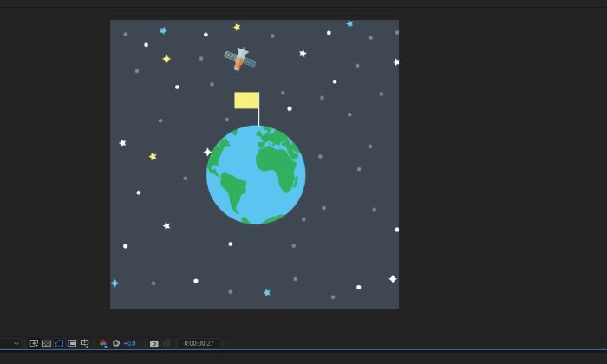Select the satellite graphic in the composition
This screenshot has width=607, height=364.
click(x=240, y=59)
